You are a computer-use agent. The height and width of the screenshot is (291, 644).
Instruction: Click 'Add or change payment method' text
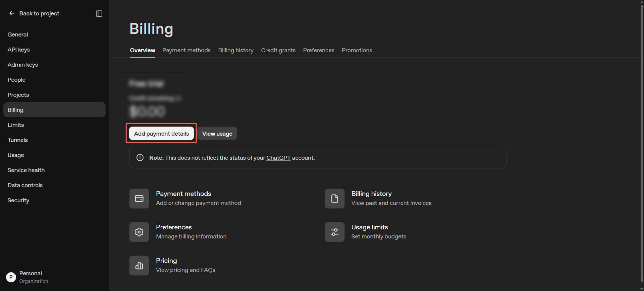pos(199,203)
